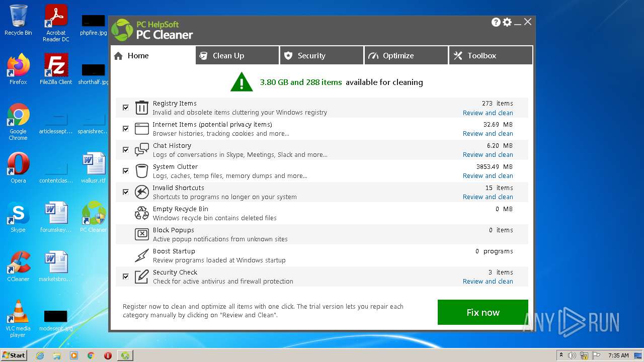
Task: Open Internet Explorer in taskbar
Action: (x=40, y=355)
